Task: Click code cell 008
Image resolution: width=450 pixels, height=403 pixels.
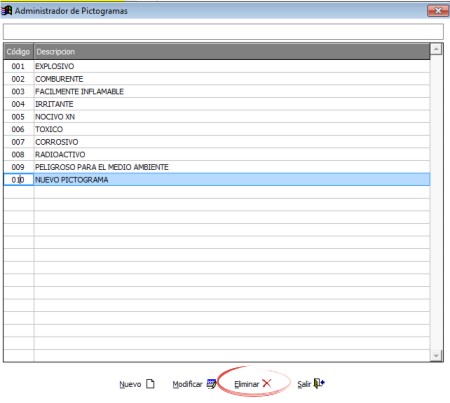Action: coord(18,154)
